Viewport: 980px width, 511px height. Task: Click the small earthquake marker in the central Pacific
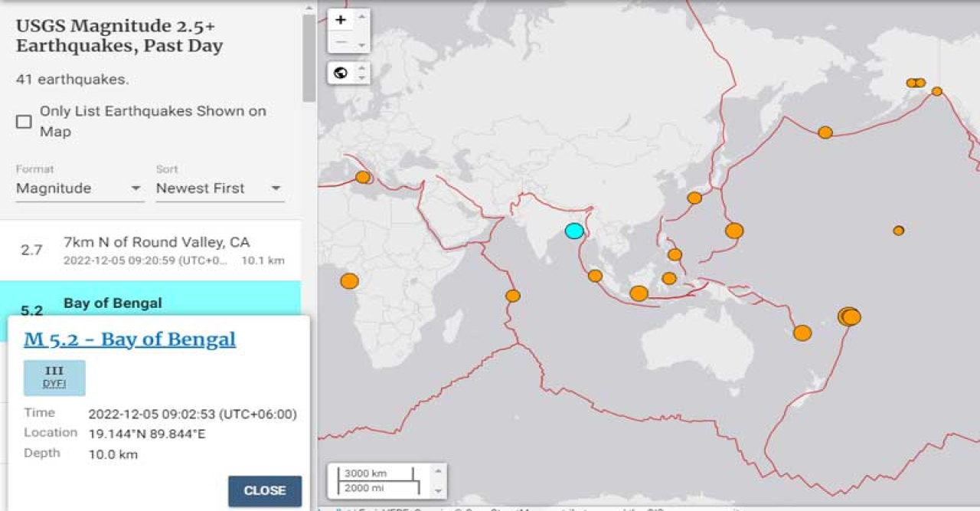tap(898, 231)
